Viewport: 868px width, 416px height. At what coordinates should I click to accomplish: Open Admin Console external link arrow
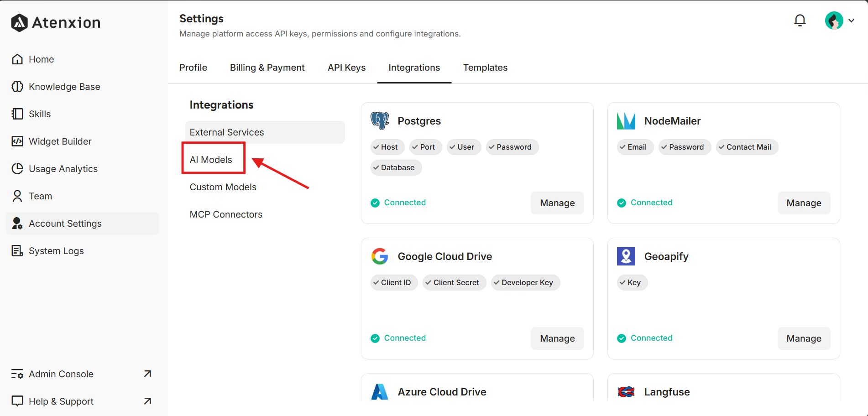click(147, 374)
